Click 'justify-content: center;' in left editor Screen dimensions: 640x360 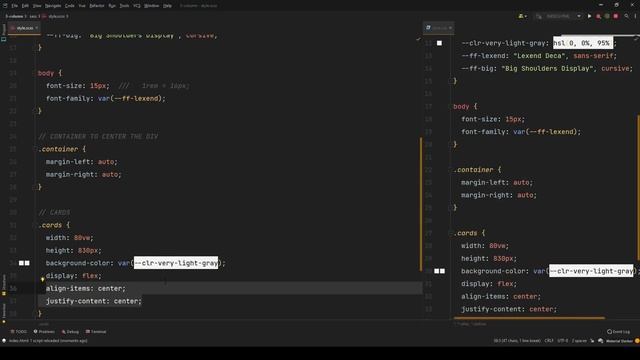pos(93,301)
